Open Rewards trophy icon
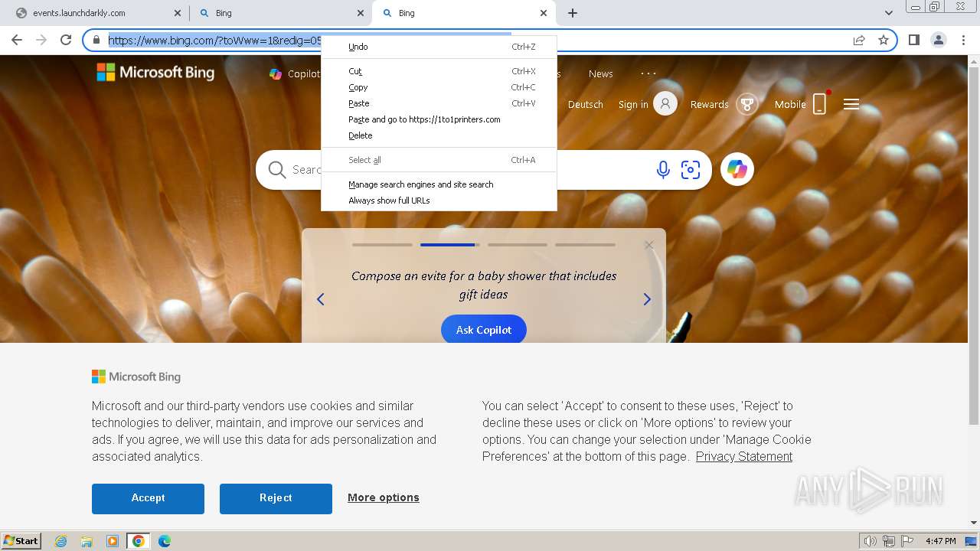 pos(746,104)
